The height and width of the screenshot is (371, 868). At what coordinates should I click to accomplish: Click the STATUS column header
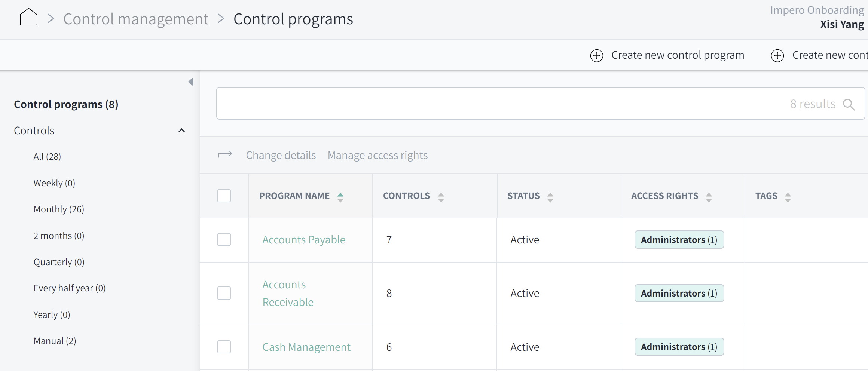click(523, 196)
